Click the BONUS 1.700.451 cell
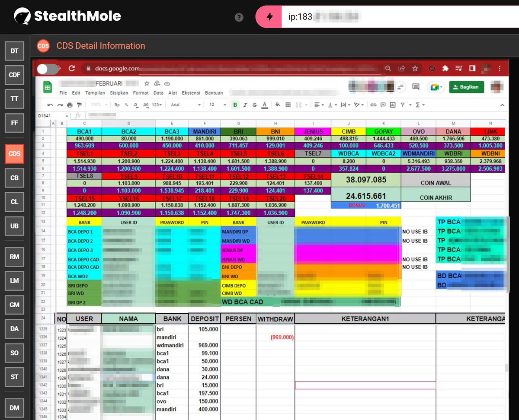This screenshot has width=519, height=420. 366,206
